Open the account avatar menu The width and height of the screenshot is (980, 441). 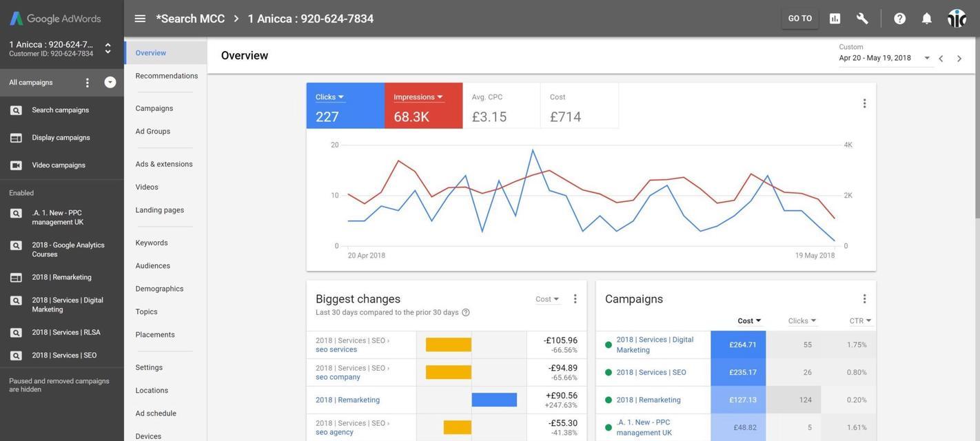point(957,19)
